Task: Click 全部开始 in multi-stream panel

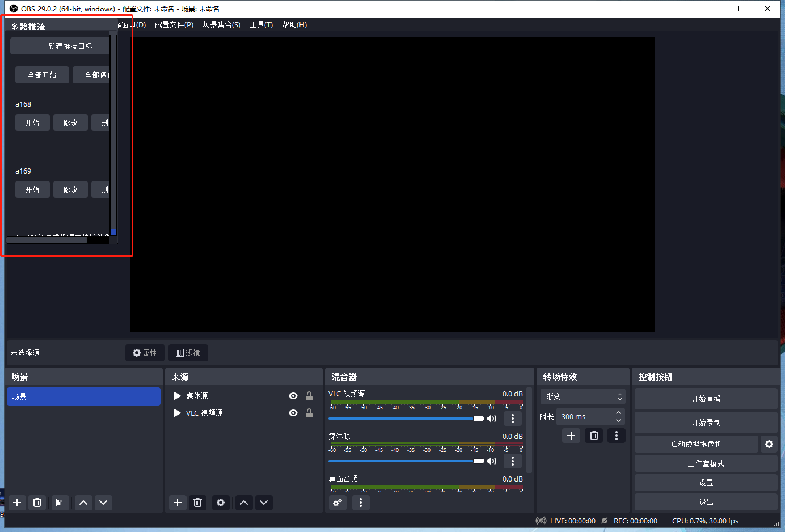Action: click(x=42, y=75)
